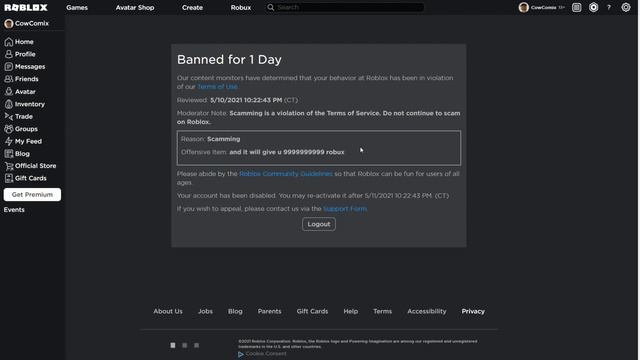Click the offensive item text about 9999999999 robux
The image size is (640, 360).
[x=287, y=152]
